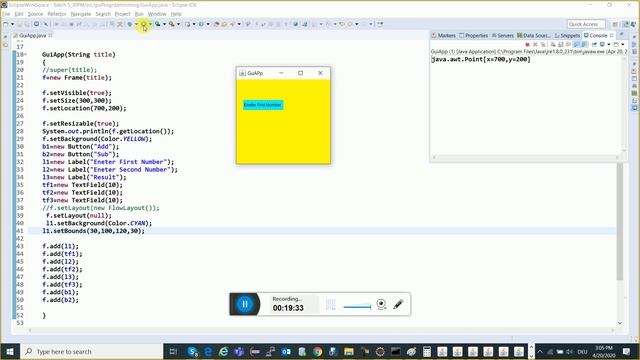Click the taskbar search box
The height and width of the screenshot is (360, 640).
point(91,351)
